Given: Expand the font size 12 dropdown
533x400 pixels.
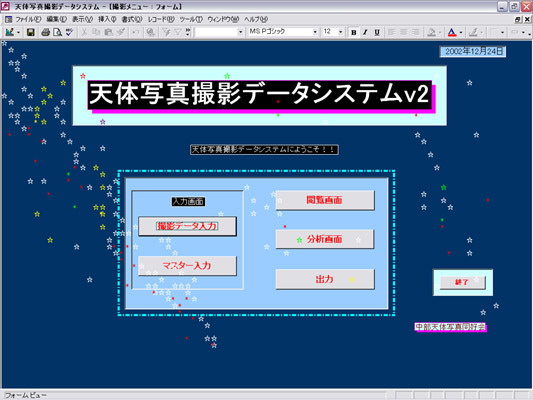Looking at the screenshot, I should click(341, 32).
